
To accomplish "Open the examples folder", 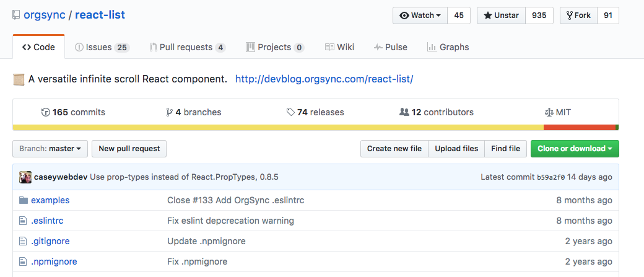I will pyautogui.click(x=50, y=201).
